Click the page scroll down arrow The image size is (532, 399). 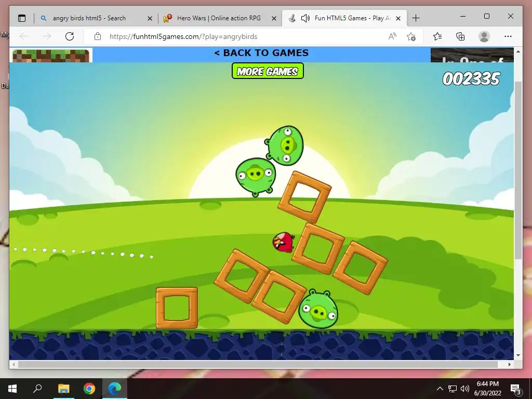[x=518, y=355]
